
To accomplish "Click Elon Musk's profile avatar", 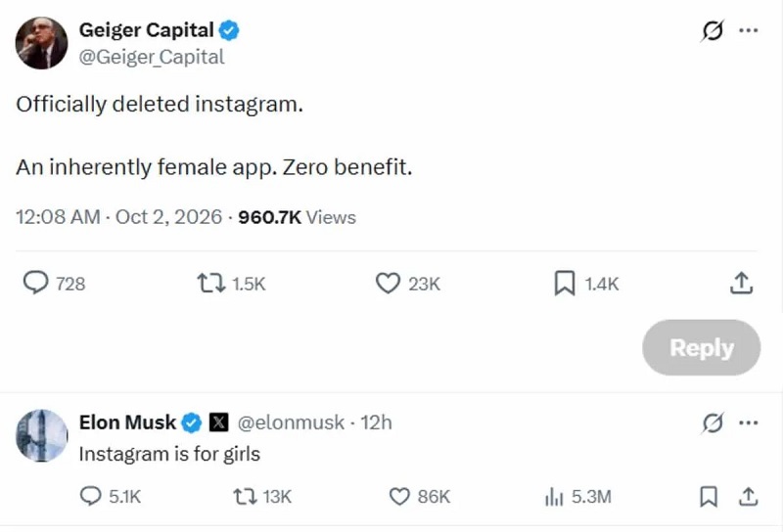I will [x=41, y=436].
